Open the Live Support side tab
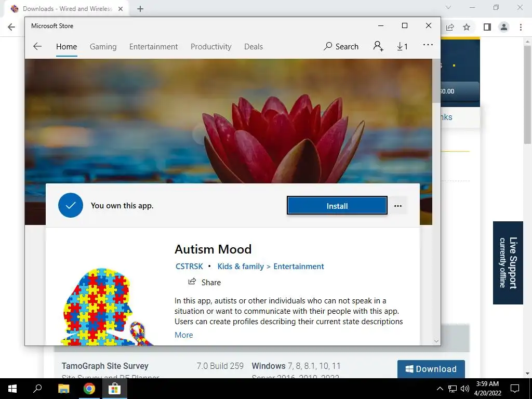Screen dimensions: 532x399 [508, 262]
